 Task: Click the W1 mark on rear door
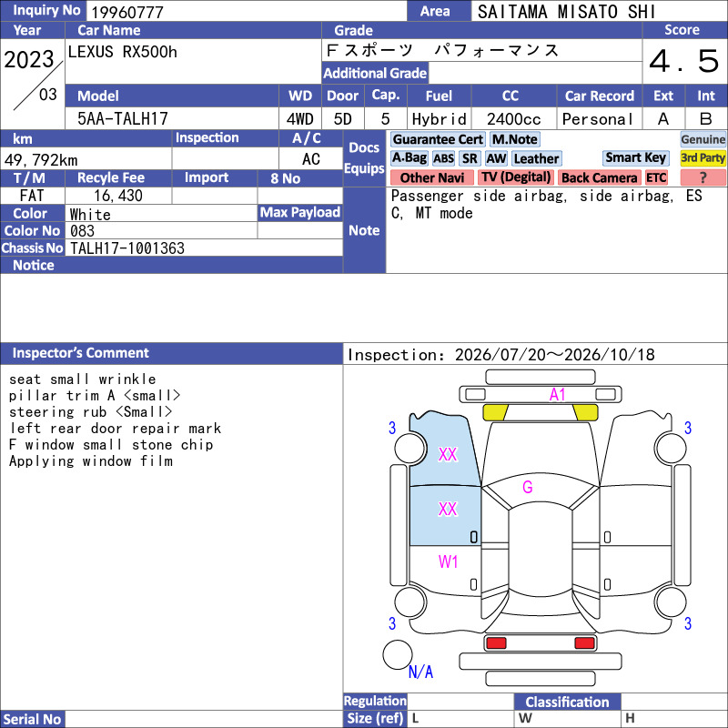(448, 561)
